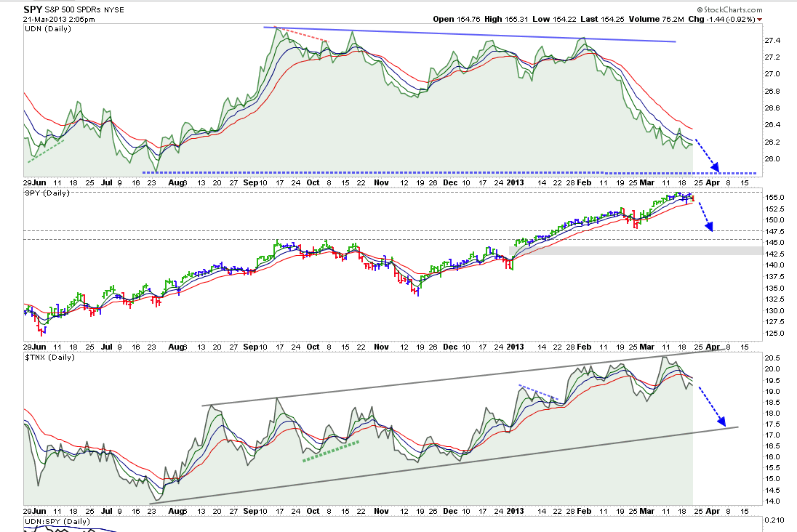This screenshot has width=797, height=532.
Task: Click the 'Feb' date label under SPY panel
Action: (584, 347)
